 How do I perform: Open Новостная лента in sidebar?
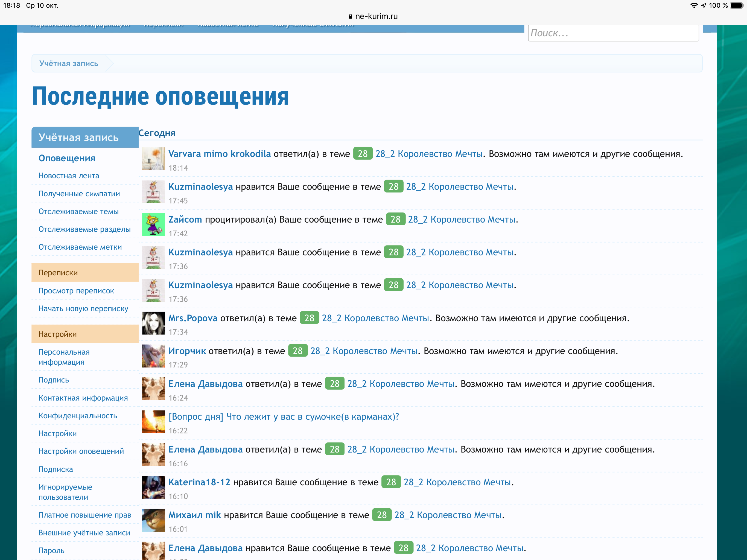(x=69, y=176)
